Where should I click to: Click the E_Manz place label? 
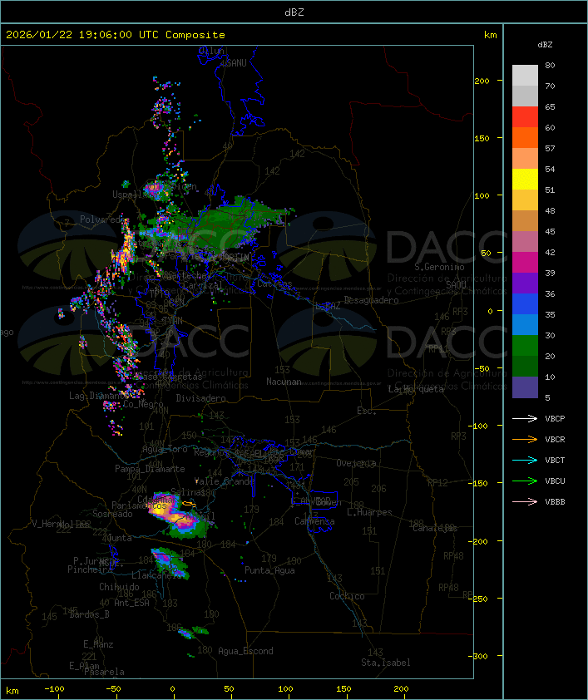coord(98,644)
